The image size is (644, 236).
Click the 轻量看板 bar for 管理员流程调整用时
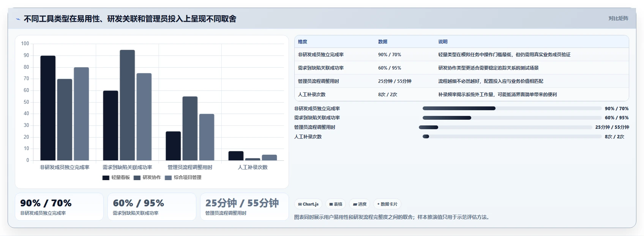[173, 146]
